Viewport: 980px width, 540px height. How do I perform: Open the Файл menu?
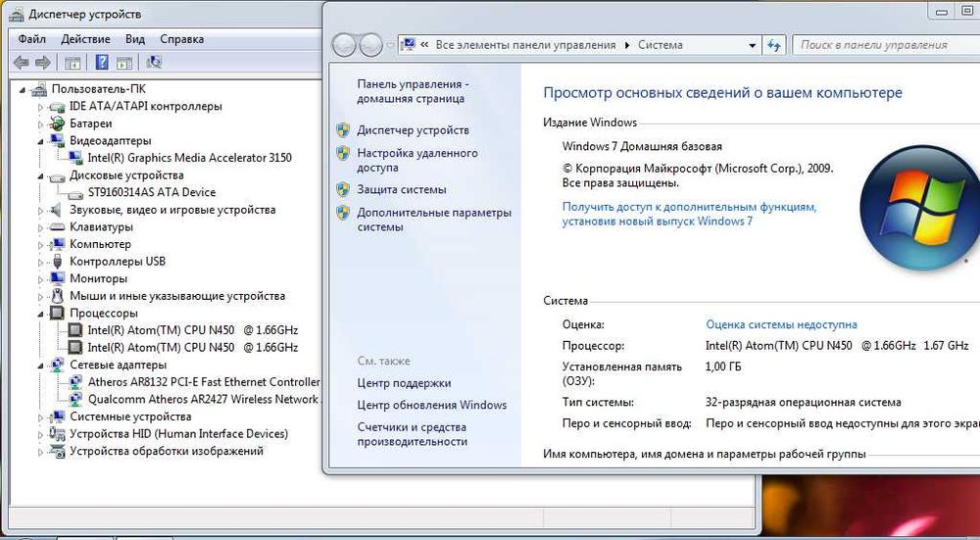(32, 39)
